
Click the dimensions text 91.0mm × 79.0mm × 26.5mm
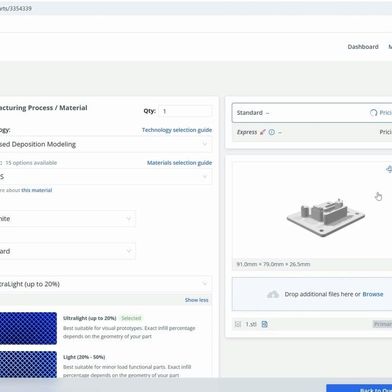tap(273, 264)
